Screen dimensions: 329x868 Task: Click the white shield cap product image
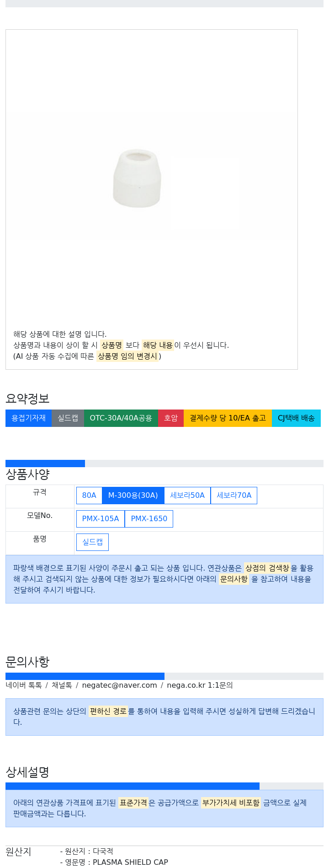(x=137, y=178)
